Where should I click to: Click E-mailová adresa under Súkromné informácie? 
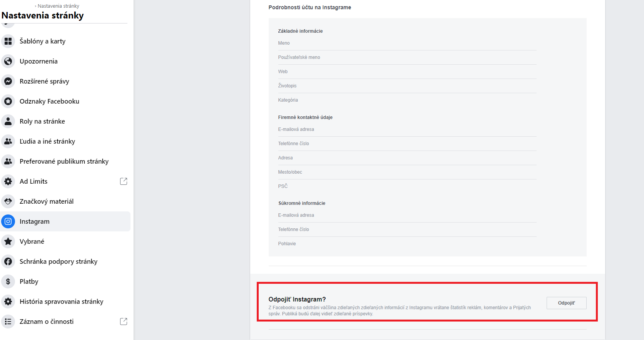coord(407,215)
